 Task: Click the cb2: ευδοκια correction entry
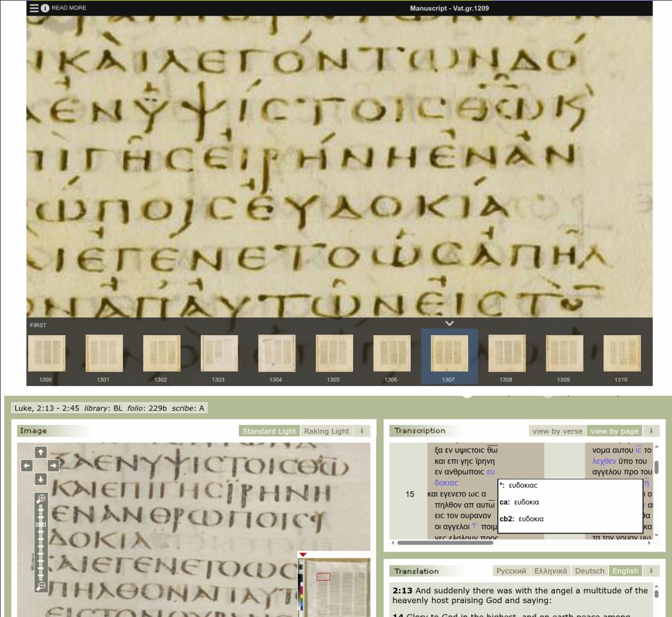(522, 519)
